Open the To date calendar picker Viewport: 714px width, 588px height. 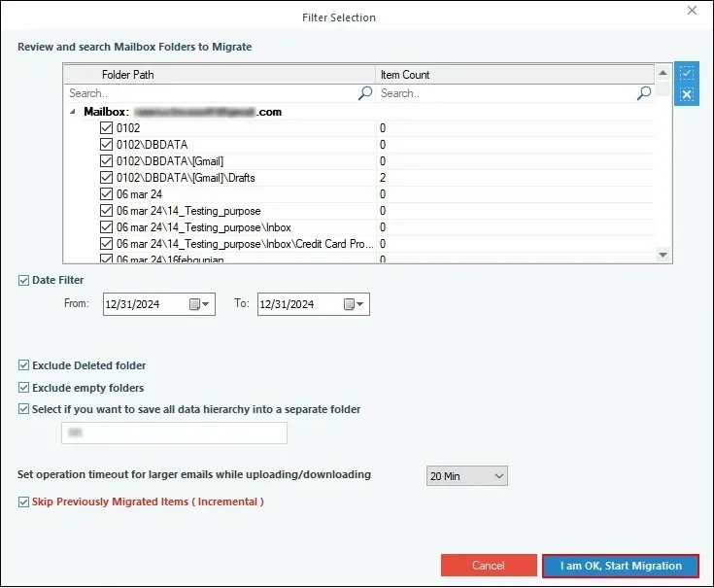point(354,304)
